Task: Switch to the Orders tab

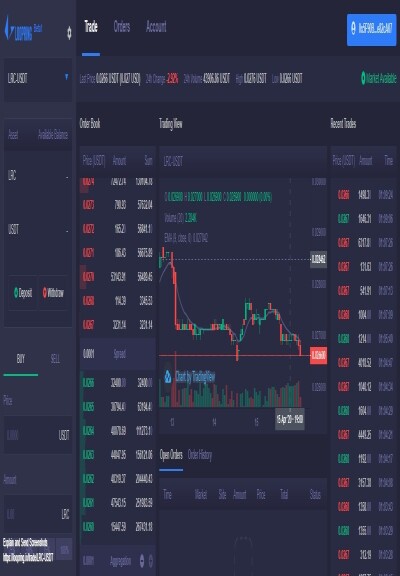Action: [x=122, y=26]
